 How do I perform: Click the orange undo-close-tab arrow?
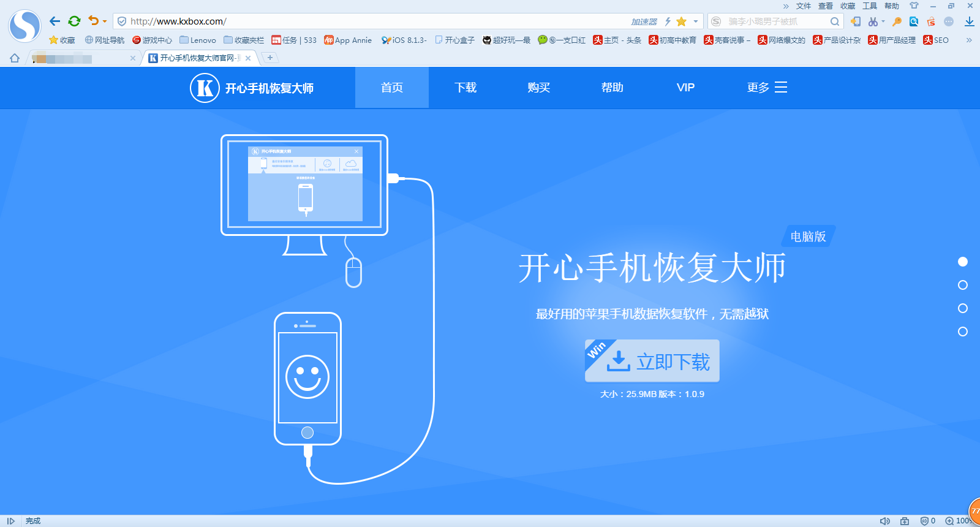coord(93,21)
